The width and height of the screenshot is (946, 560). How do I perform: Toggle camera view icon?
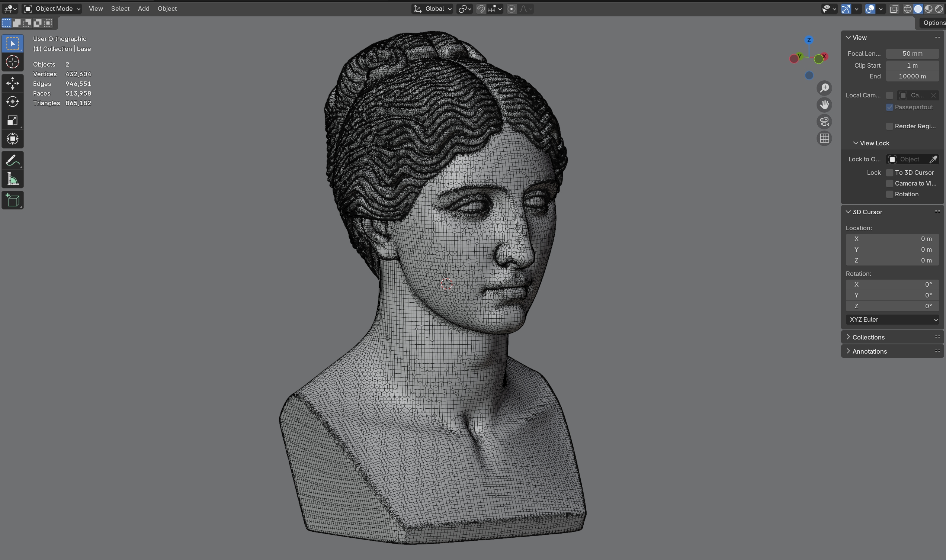point(824,122)
